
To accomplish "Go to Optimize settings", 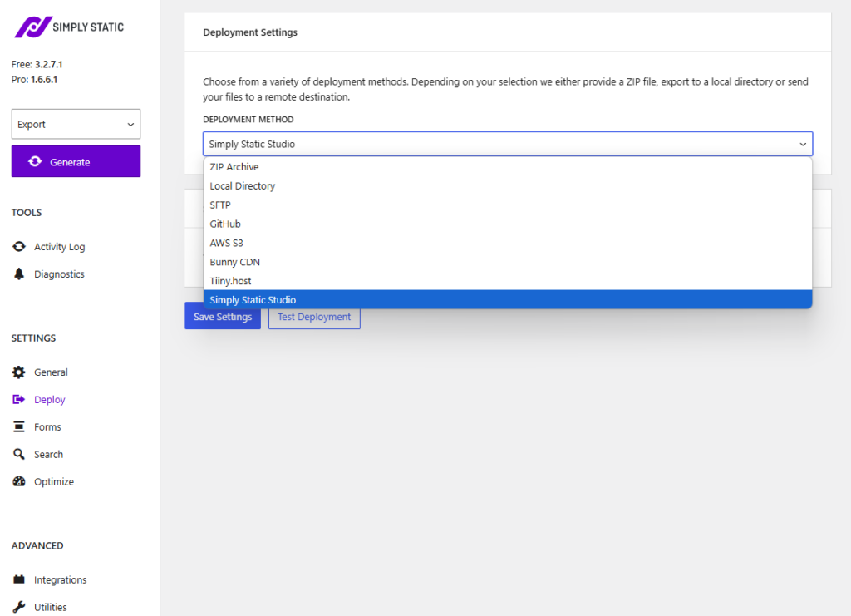I will click(x=54, y=481).
